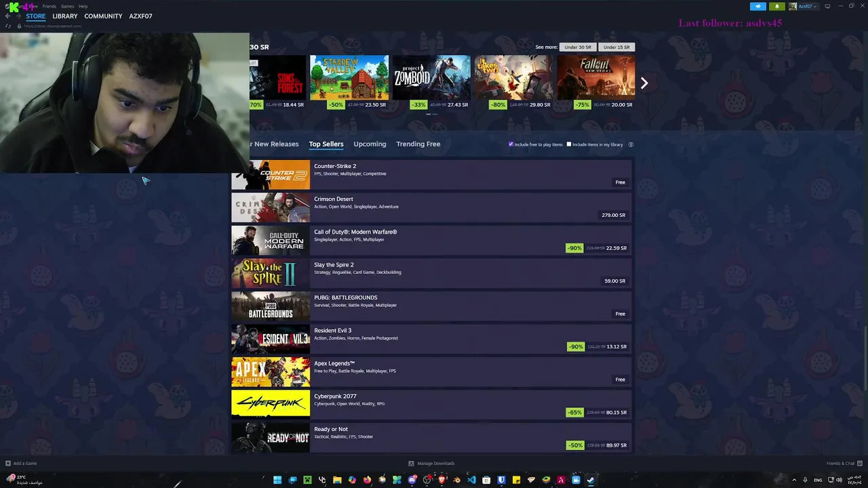Viewport: 868px width, 488px height.
Task: Open the Windows Start menu
Action: tap(277, 480)
